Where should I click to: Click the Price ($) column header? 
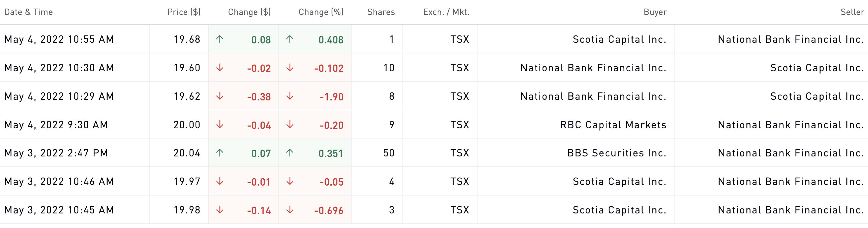click(x=184, y=12)
